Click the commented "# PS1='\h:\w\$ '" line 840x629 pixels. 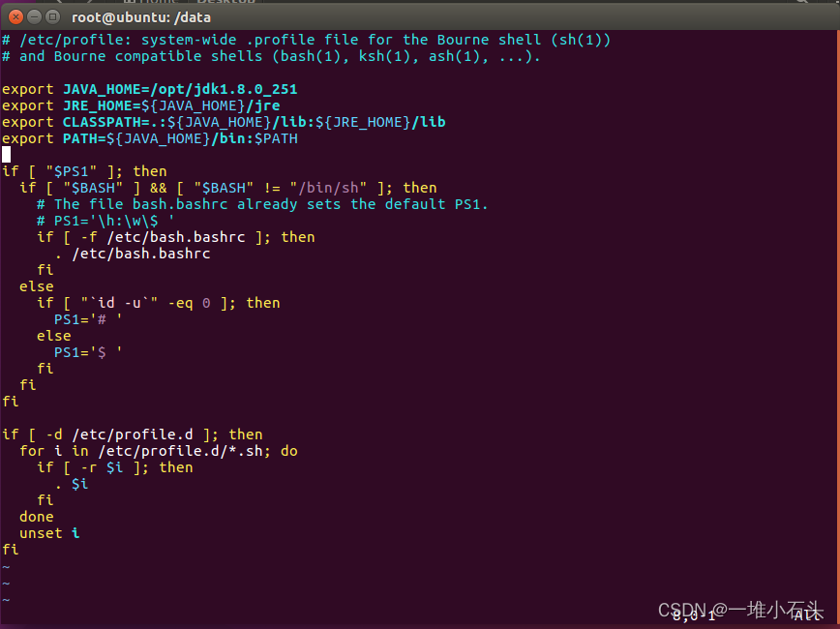[x=105, y=221]
